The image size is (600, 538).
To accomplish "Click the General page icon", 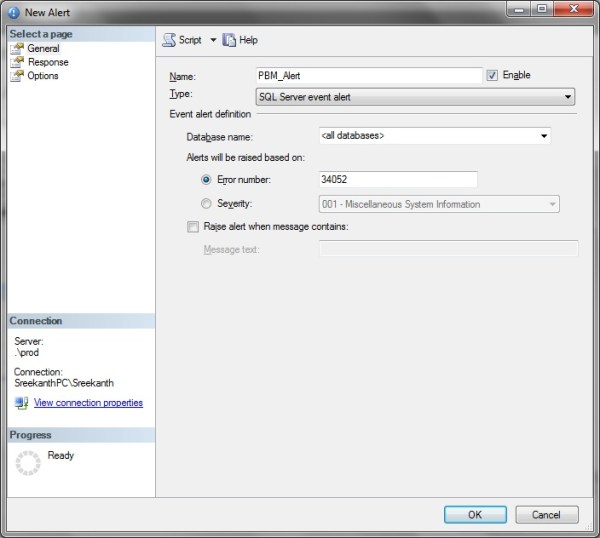I will coord(17,48).
